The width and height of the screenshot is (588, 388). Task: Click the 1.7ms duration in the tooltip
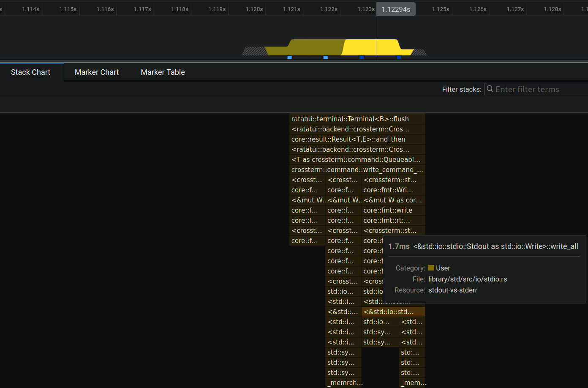point(399,246)
